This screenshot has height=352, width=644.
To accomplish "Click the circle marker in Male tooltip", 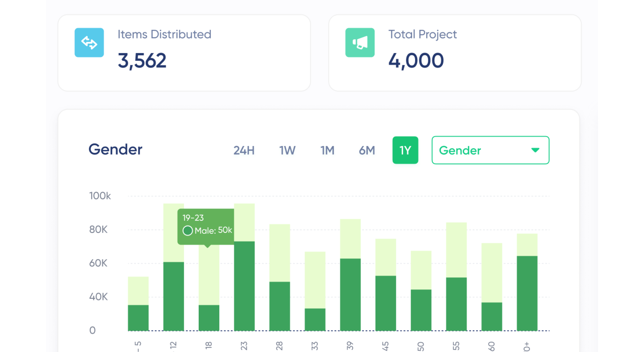I will [x=188, y=231].
